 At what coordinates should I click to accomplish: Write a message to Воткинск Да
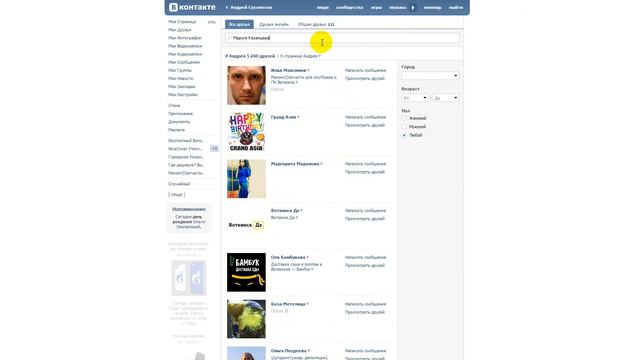pos(365,211)
